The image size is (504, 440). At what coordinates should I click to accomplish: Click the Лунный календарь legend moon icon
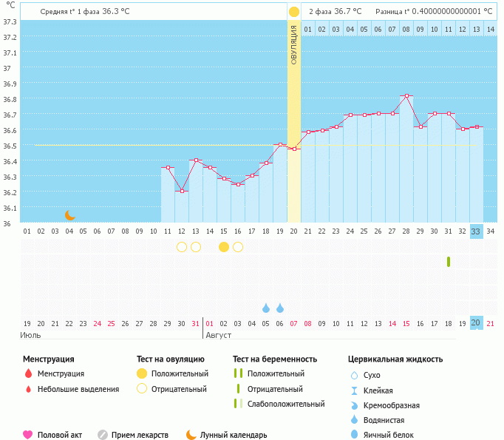click(191, 435)
